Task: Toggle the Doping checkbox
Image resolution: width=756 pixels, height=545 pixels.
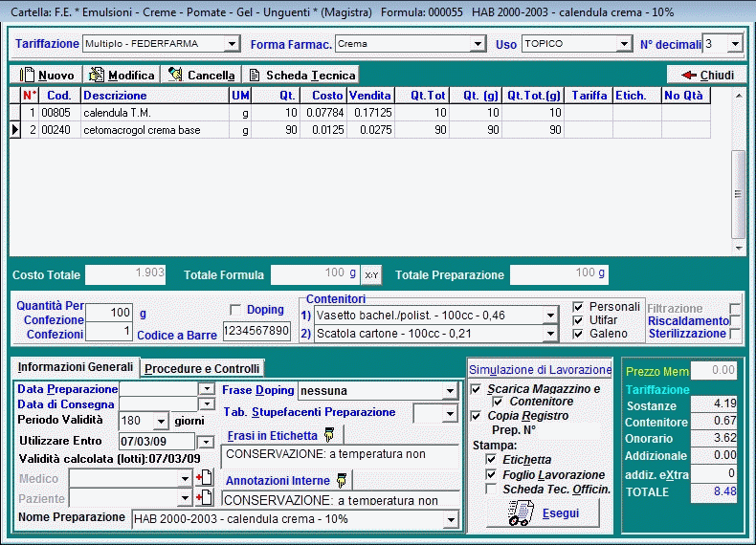Action: 235,310
